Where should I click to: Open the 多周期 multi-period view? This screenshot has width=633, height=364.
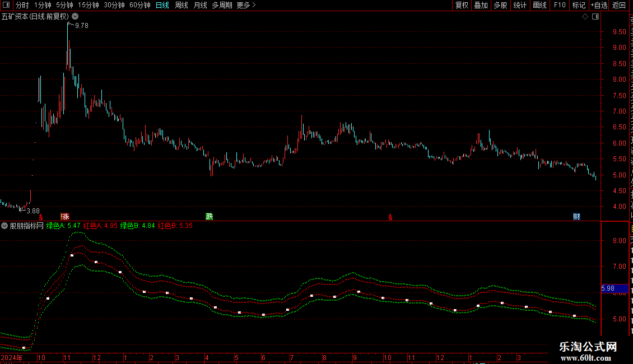[222, 5]
